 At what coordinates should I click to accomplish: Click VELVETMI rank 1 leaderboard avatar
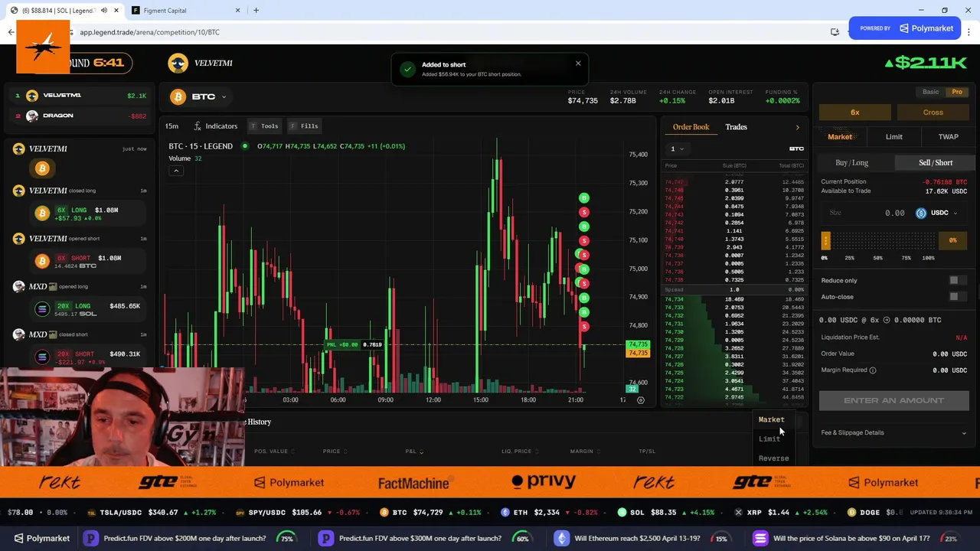pos(32,96)
